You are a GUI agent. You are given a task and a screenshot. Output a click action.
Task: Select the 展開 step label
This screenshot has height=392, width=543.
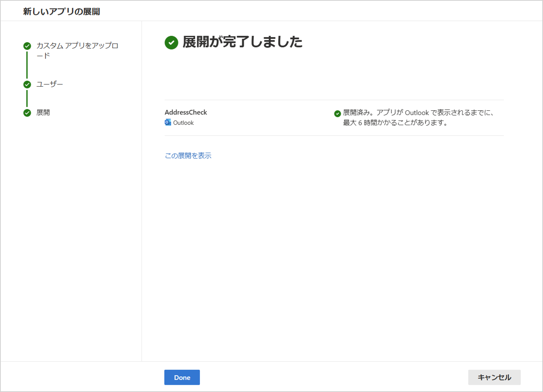(43, 113)
